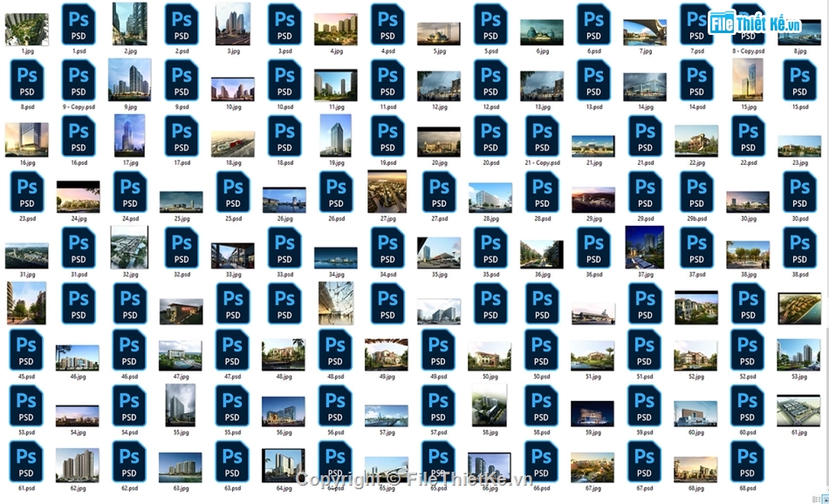Click the file name label 20.jpg
The image size is (829, 504).
pyautogui.click(x=439, y=163)
